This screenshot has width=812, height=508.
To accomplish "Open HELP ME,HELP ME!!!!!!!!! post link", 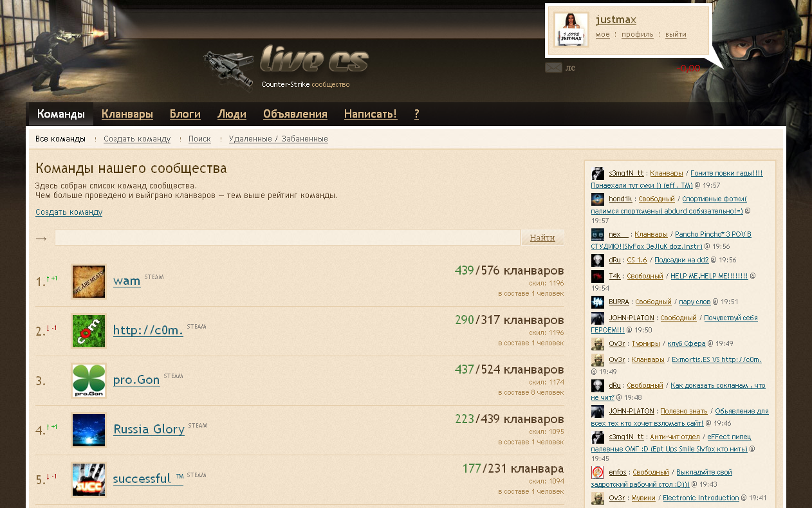I will point(709,277).
